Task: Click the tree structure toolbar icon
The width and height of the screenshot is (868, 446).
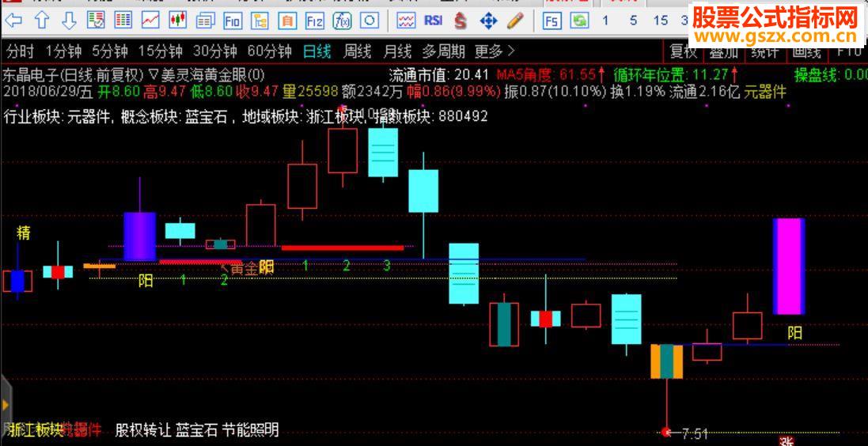Action: click(x=260, y=21)
